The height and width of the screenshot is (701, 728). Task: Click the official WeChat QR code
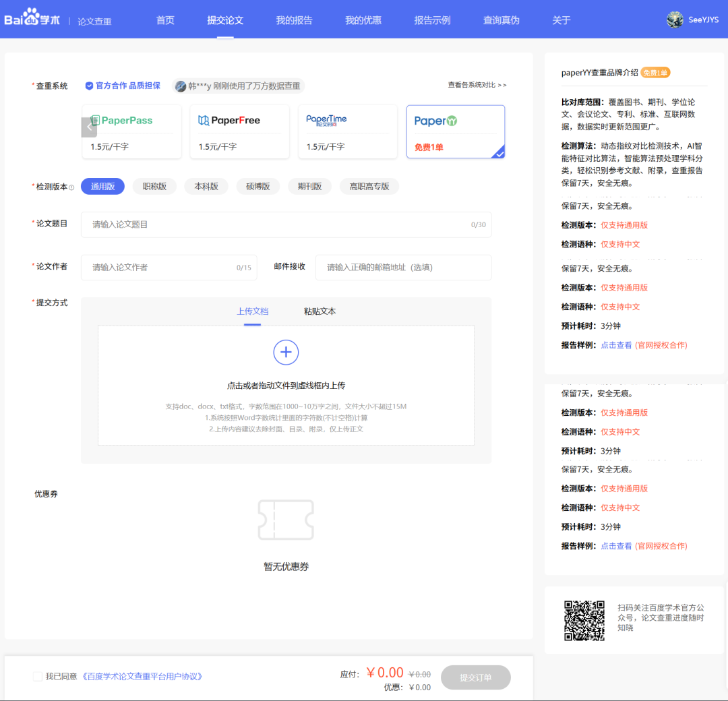click(x=584, y=620)
